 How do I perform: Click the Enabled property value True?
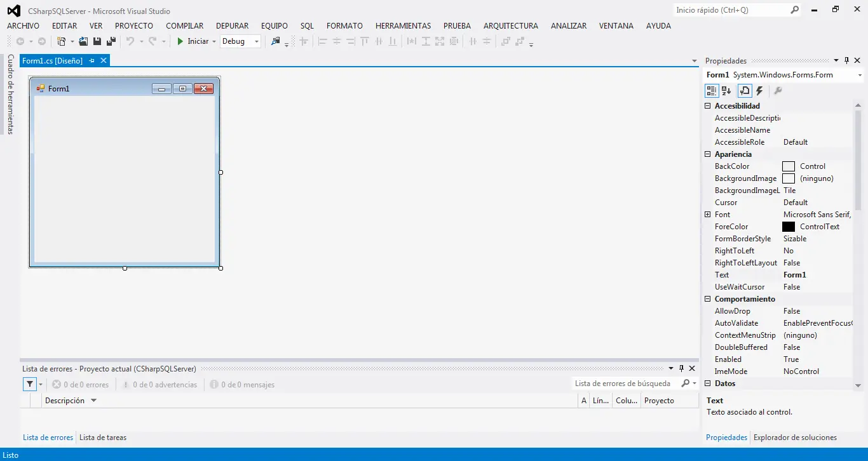tap(791, 359)
